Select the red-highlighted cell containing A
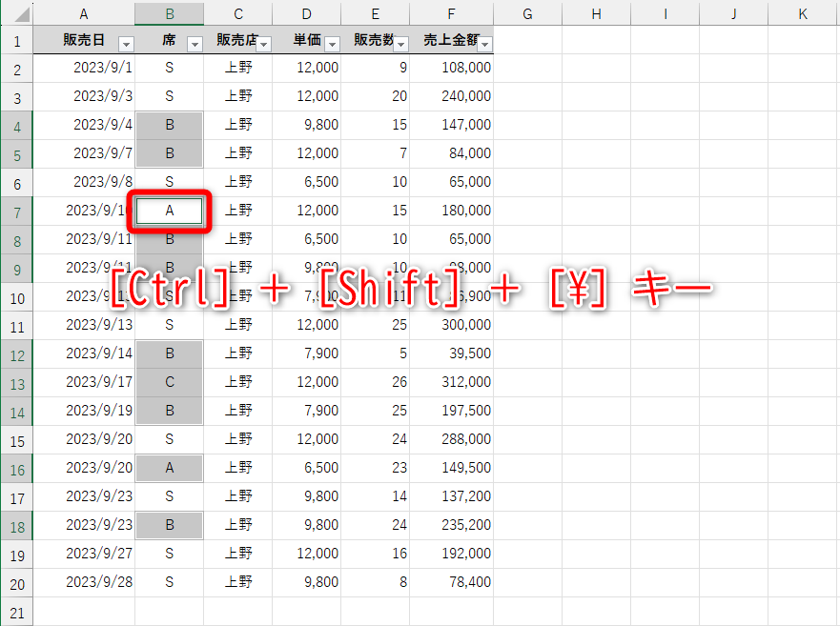 [169, 211]
